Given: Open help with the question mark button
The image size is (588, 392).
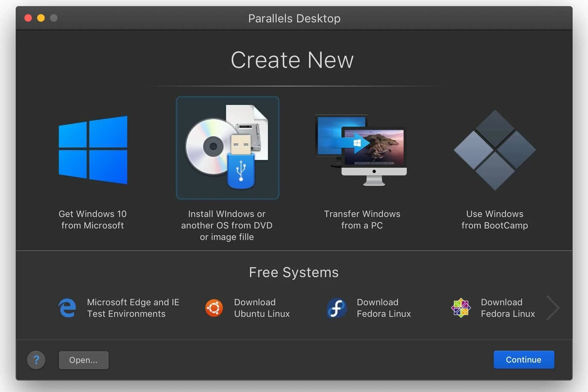Looking at the screenshot, I should click(36, 360).
